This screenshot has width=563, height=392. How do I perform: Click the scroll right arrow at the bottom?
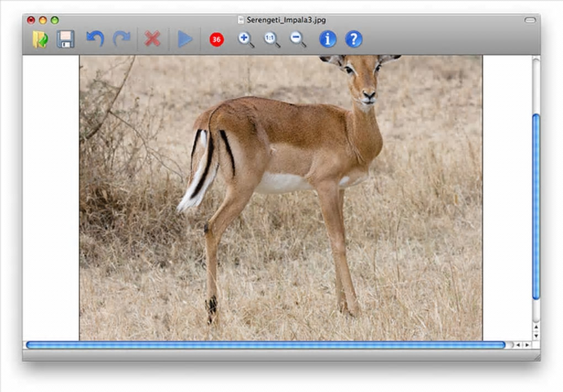pos(527,345)
